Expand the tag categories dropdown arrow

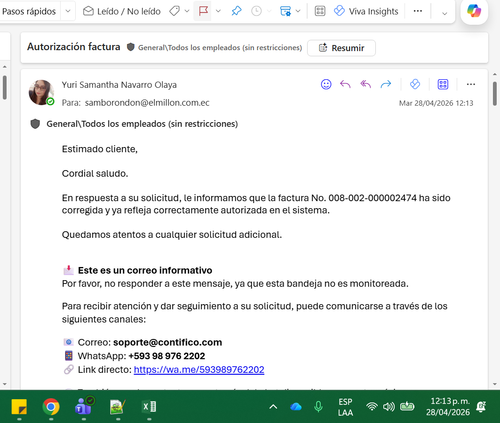pyautogui.click(x=187, y=11)
